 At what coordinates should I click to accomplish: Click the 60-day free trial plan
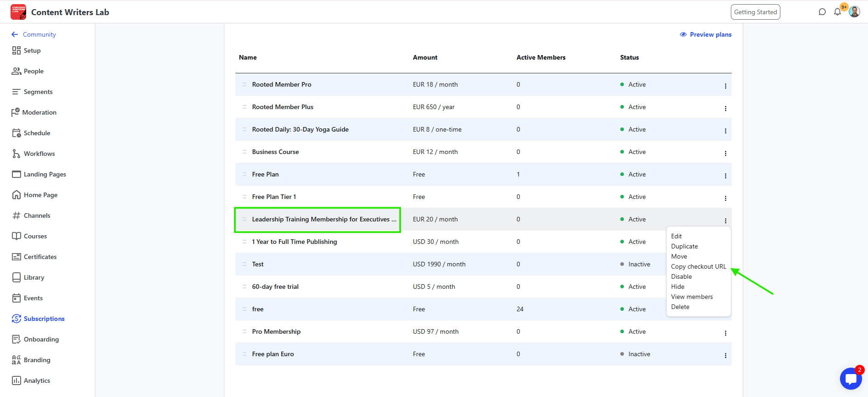275,287
